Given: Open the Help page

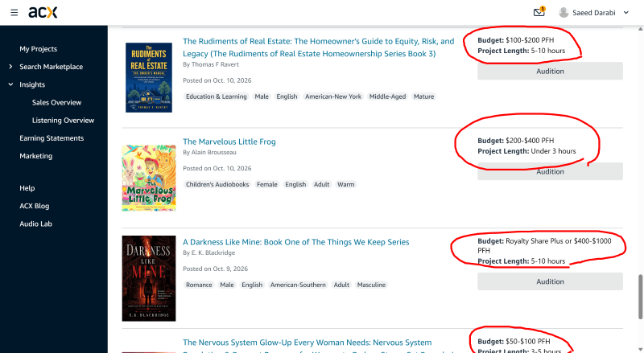Looking at the screenshot, I should [27, 188].
